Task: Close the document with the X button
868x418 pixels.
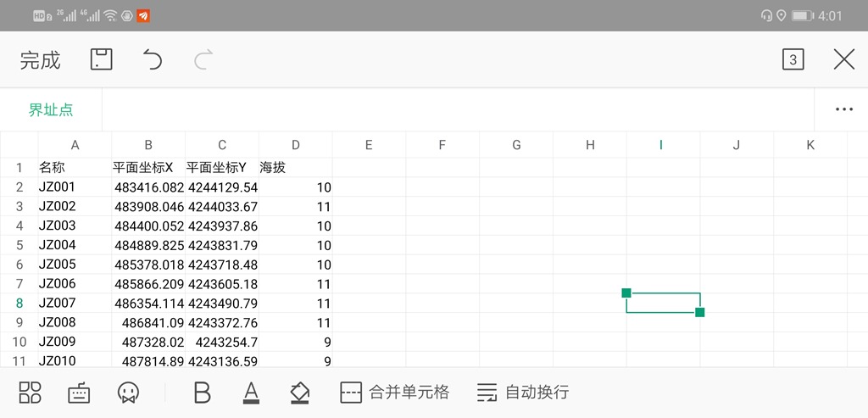Action: click(844, 59)
